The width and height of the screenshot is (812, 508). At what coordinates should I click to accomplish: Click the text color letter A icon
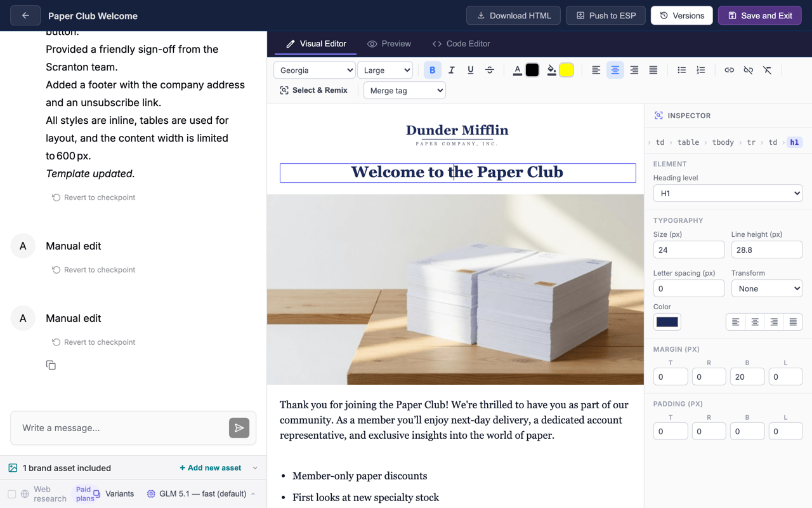(x=518, y=70)
